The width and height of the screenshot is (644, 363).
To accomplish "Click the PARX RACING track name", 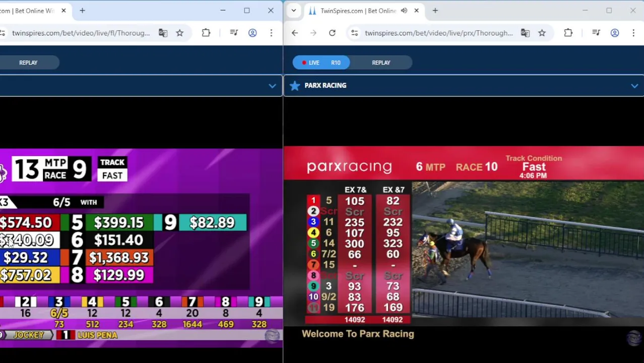I will click(x=326, y=86).
